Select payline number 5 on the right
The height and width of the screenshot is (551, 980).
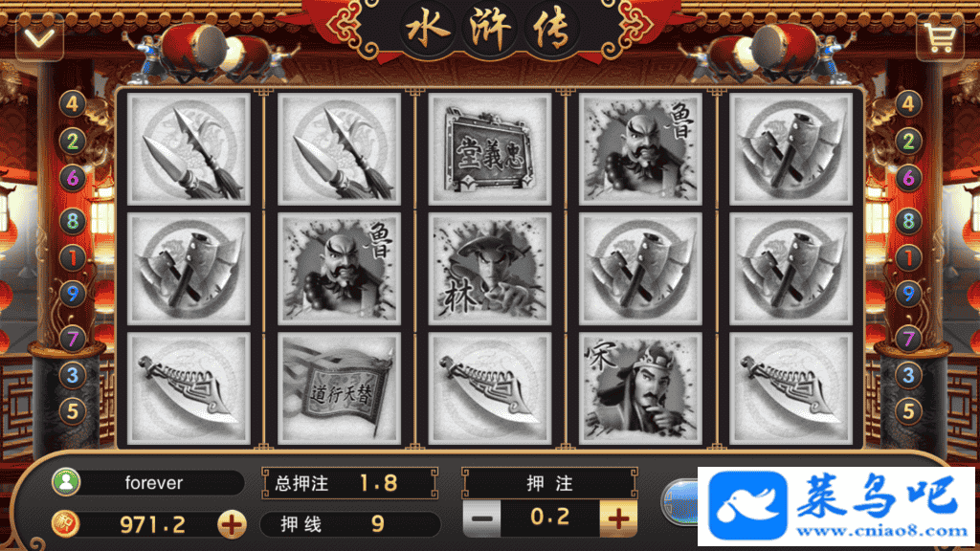click(908, 411)
